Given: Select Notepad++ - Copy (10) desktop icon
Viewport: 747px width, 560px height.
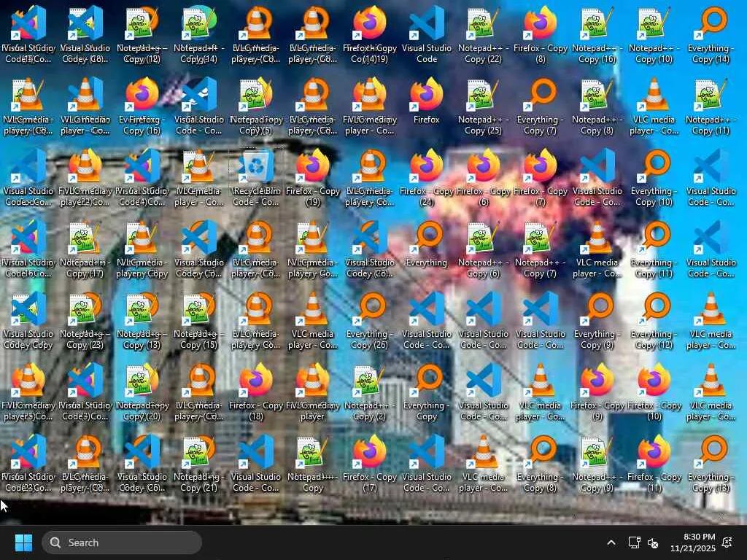Looking at the screenshot, I should point(654,34).
